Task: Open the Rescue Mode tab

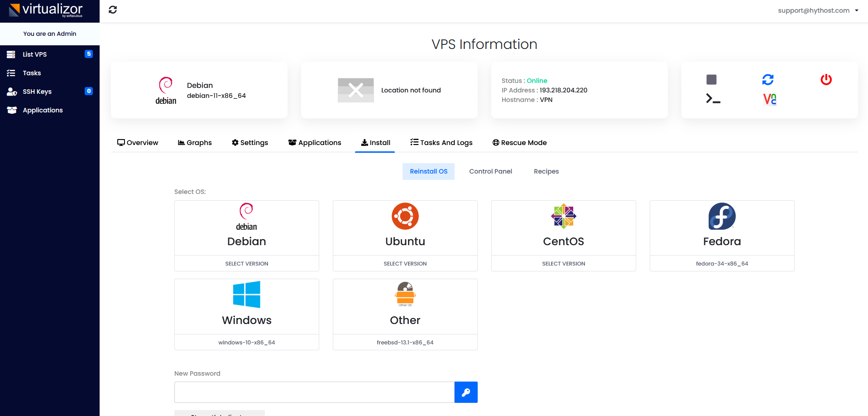Action: click(x=519, y=143)
